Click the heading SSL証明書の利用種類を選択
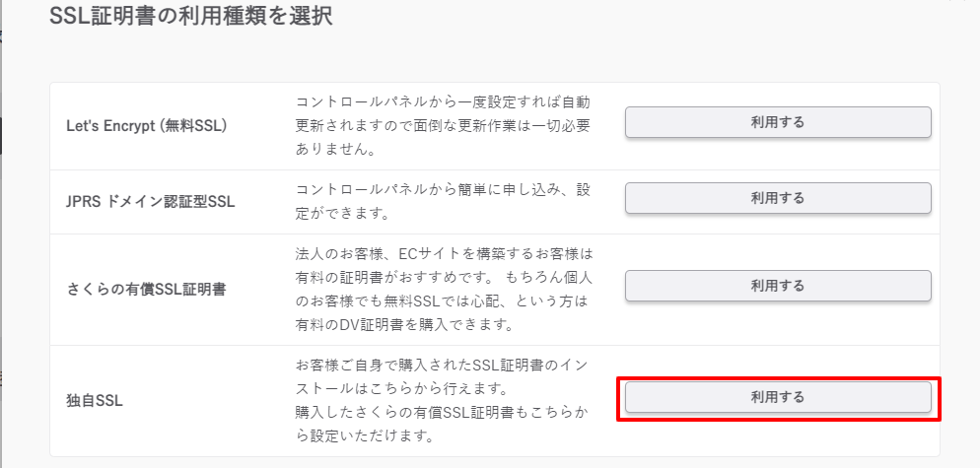Screen dimensions: 980x468 pyautogui.click(x=190, y=17)
